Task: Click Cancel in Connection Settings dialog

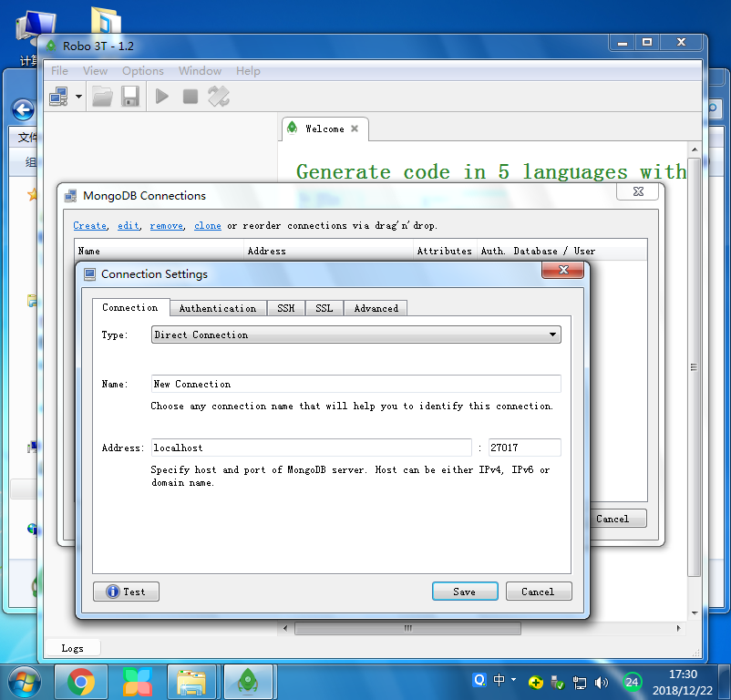Action: click(x=539, y=592)
